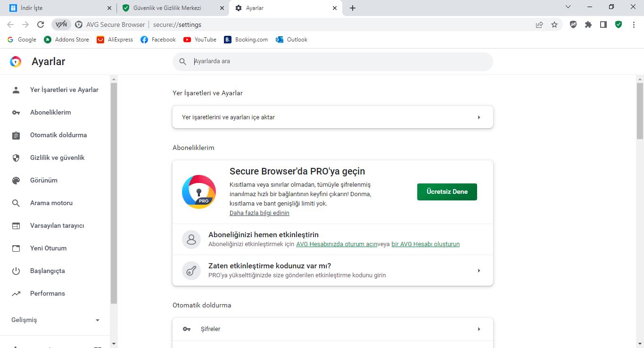Viewport: 644px width, 348px height.
Task: Click the sidebar scrollbar thumb
Action: (114, 193)
